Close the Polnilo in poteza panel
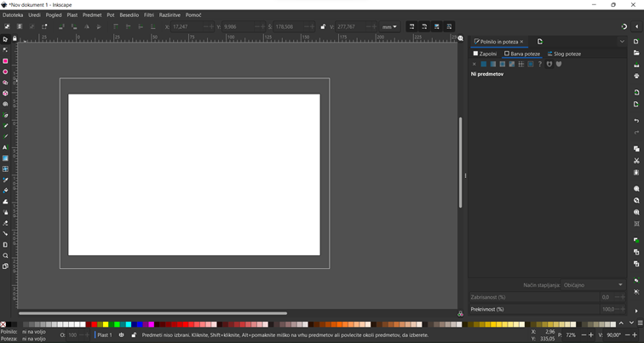644x343 pixels. (x=521, y=42)
